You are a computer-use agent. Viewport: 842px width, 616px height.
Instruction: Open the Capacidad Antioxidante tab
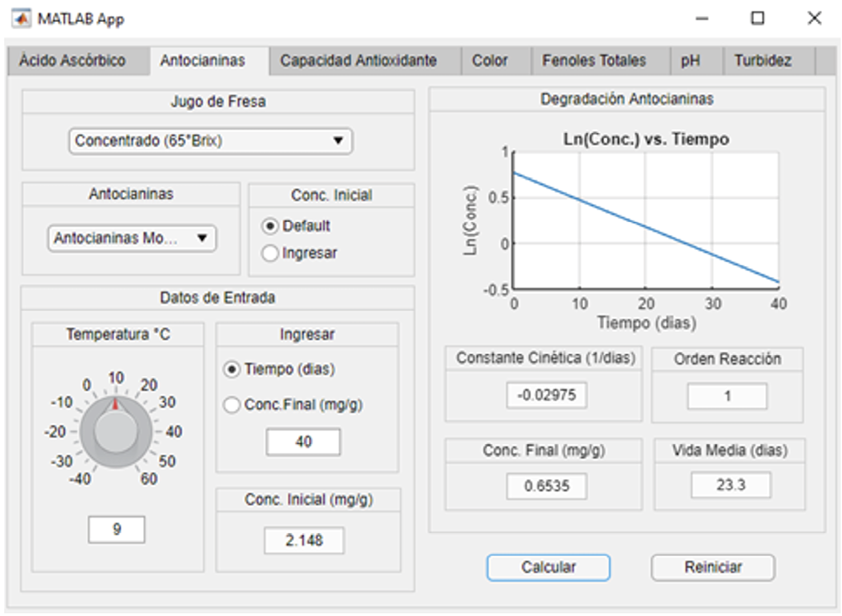[x=358, y=60]
